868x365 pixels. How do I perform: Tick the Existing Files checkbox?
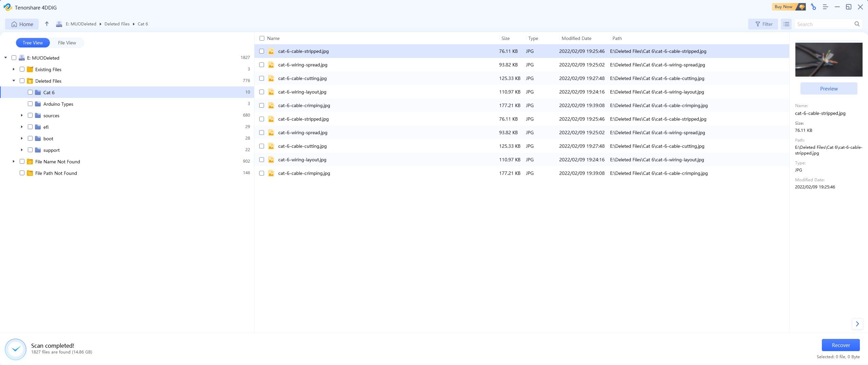tap(22, 69)
